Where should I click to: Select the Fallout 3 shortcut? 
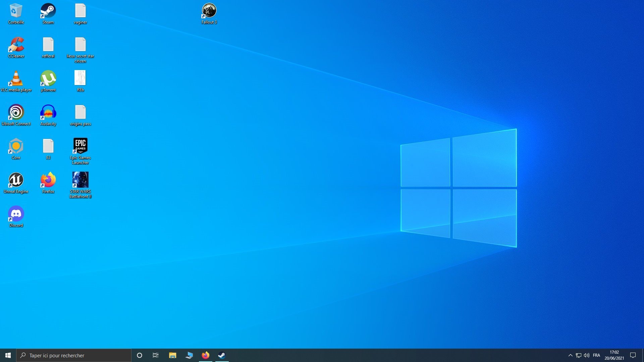click(209, 14)
